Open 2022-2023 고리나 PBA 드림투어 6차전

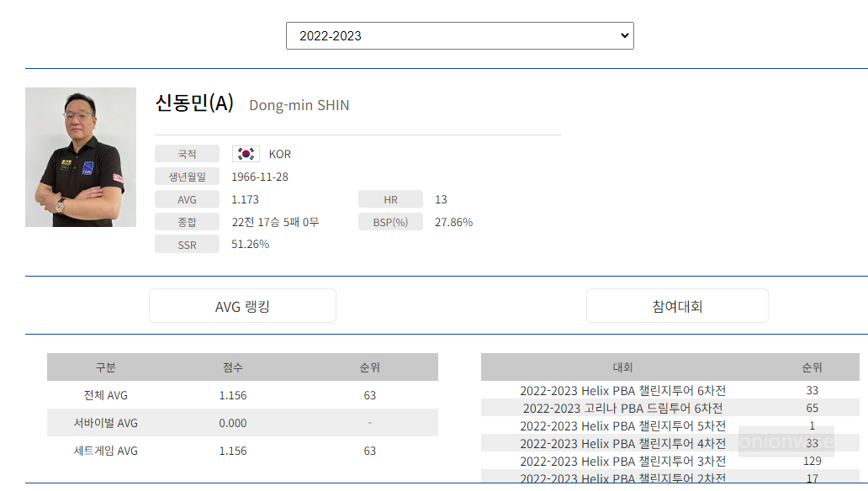click(622, 408)
